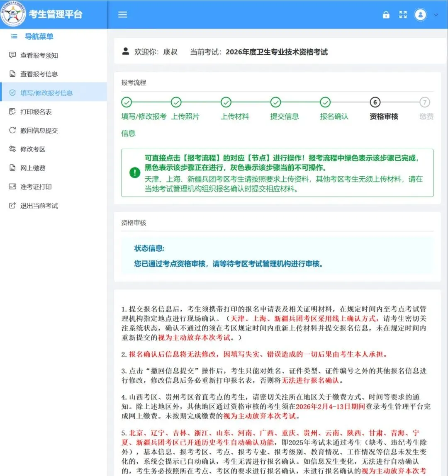This screenshot has width=448, height=476.
Task: Open the 修改考区 menu item
Action: [54, 149]
